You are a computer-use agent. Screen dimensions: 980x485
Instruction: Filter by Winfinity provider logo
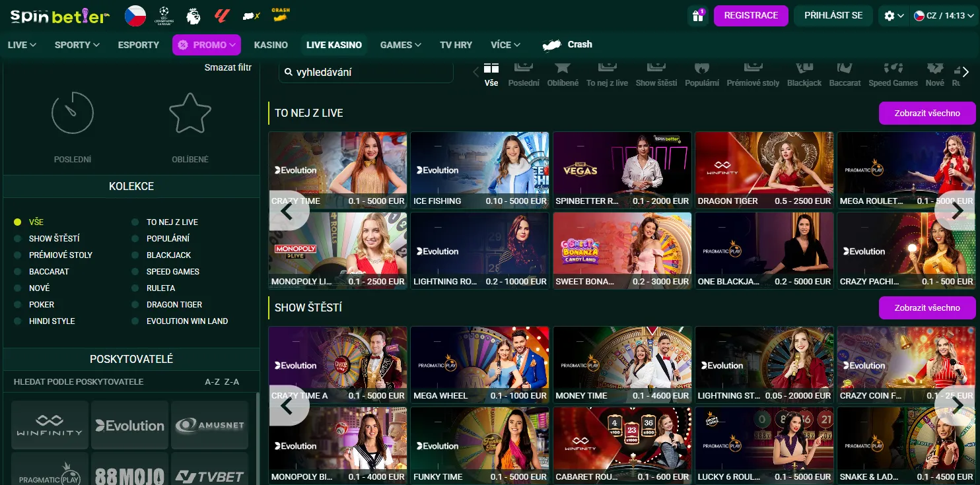coord(50,425)
